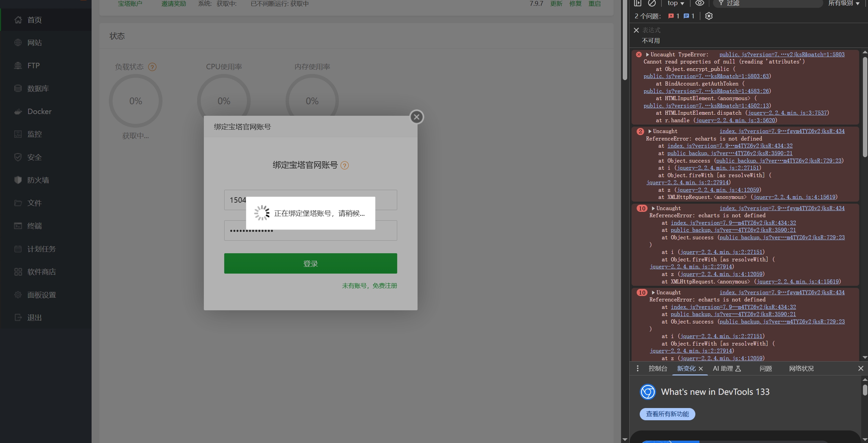
Task: Click the 未有账号，免费注册 link
Action: [x=369, y=285]
